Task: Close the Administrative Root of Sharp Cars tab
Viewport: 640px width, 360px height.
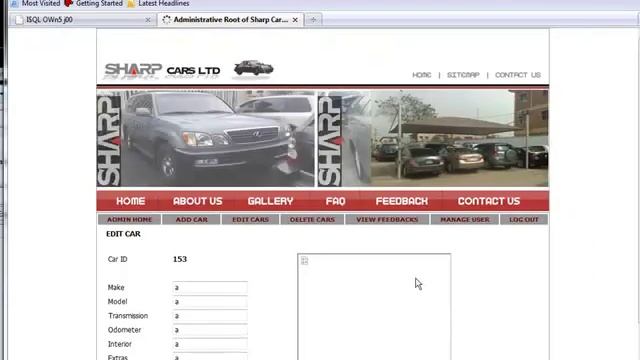Action: (x=295, y=20)
